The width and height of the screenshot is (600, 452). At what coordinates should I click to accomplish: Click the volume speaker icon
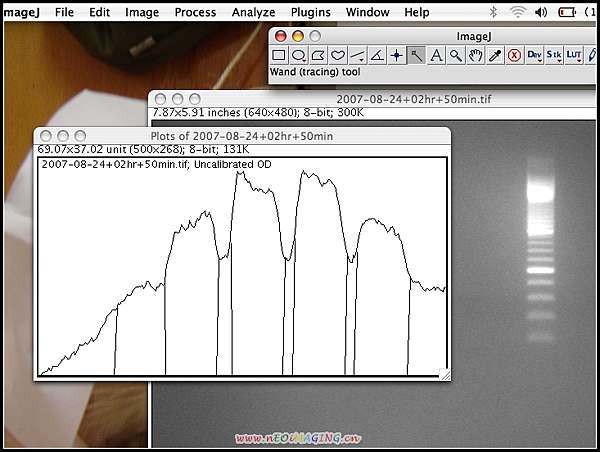541,12
